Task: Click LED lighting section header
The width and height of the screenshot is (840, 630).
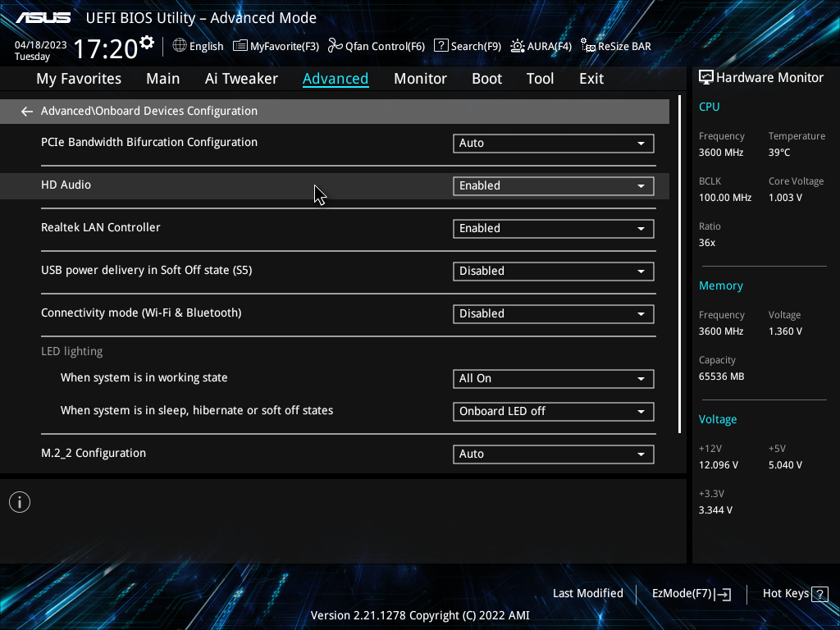Action: (72, 351)
